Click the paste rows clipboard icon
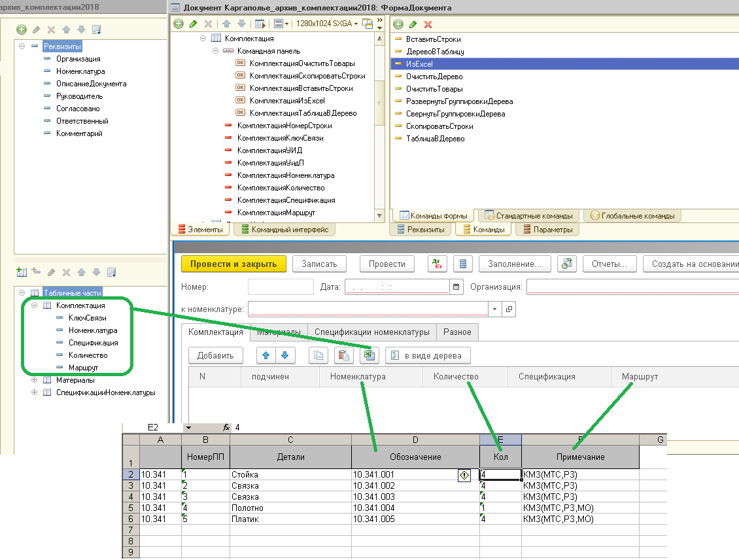Image resolution: width=739 pixels, height=560 pixels. [343, 355]
